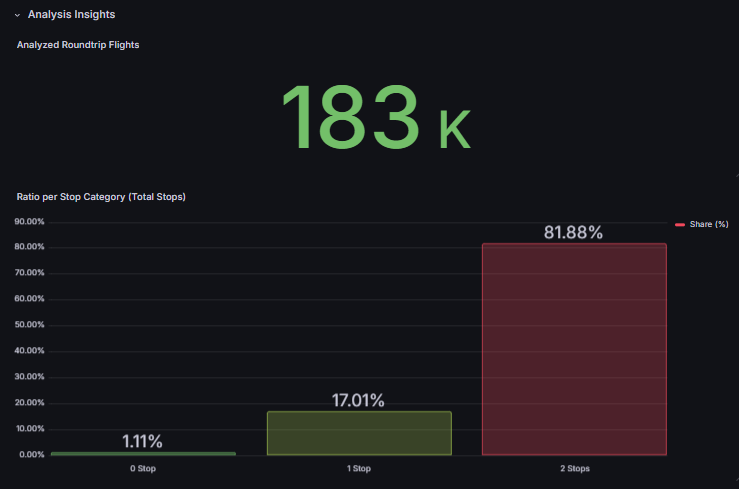Click the Share (%) legend color swatch
Viewport: 739px width, 489px height.
coord(680,225)
